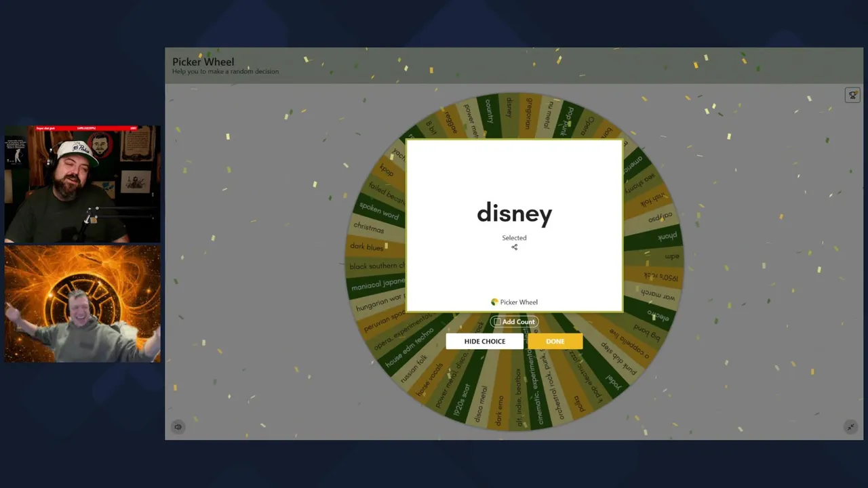
Task: Click the 'black southern' wheel segment
Action: click(377, 266)
